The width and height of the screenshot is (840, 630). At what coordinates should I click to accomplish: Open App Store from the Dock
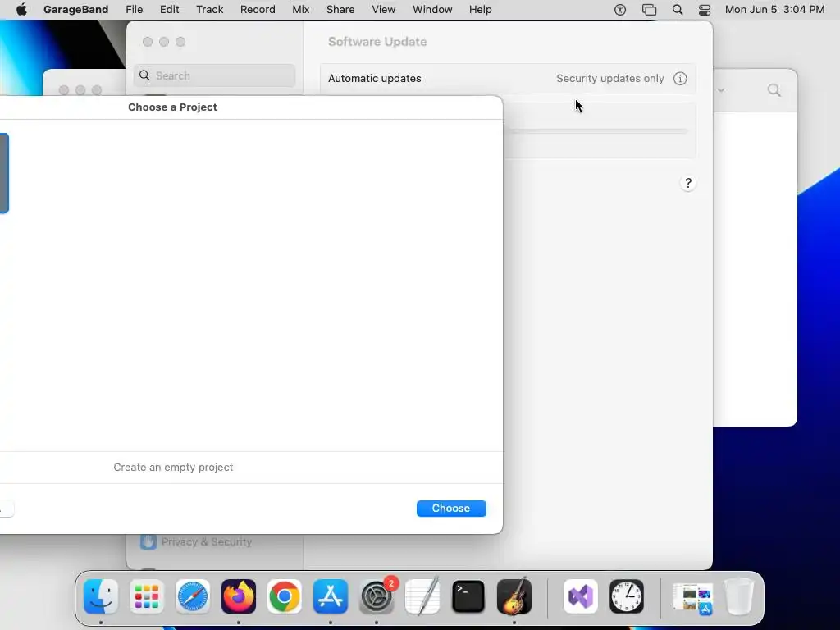(331, 596)
